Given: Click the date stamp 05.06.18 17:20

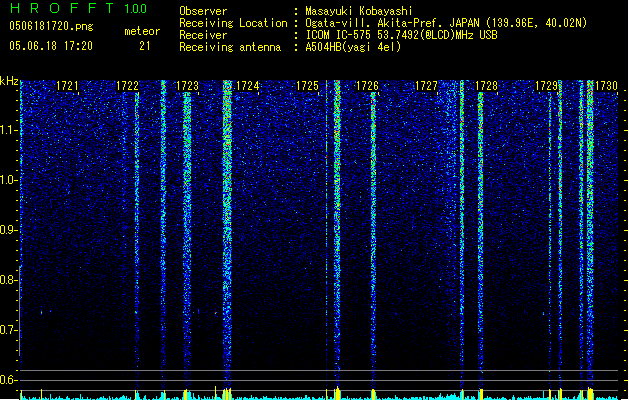Looking at the screenshot, I should pyautogui.click(x=51, y=46).
